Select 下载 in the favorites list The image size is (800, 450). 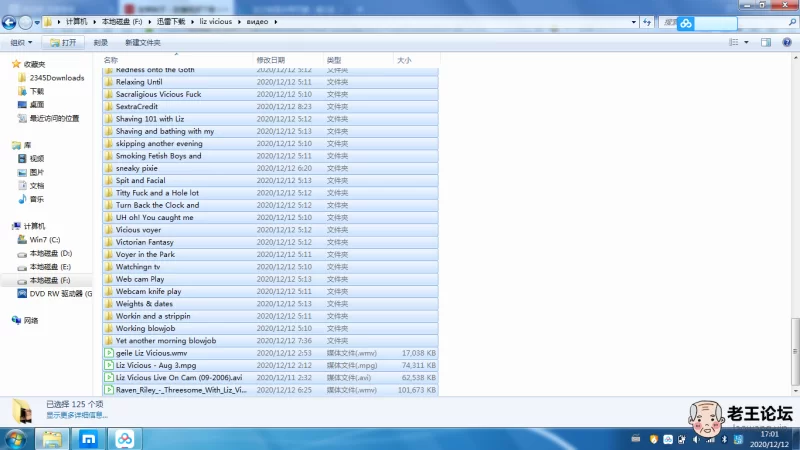click(37, 91)
